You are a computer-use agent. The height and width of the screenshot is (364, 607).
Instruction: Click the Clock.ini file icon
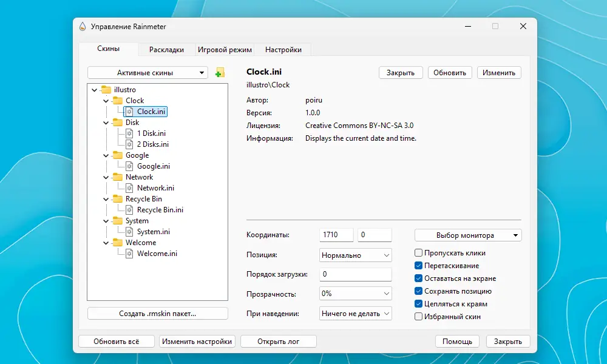(x=129, y=112)
